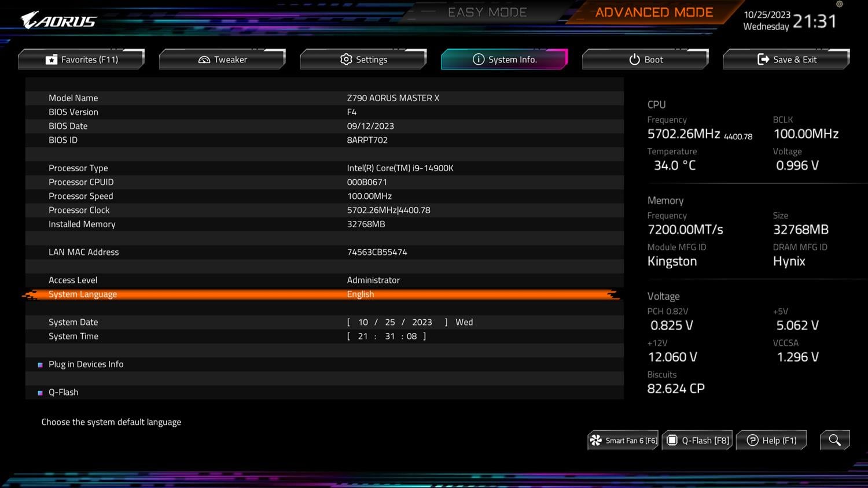Switch to Easy Mode
This screenshot has width=868, height=488.
487,13
